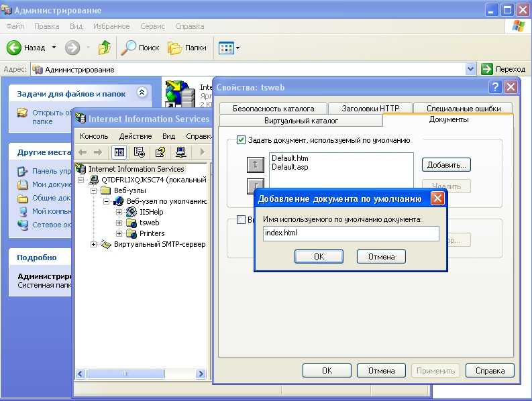Expand the Виртуальный SMTP-сервер node
The width and height of the screenshot is (532, 401).
[94, 244]
